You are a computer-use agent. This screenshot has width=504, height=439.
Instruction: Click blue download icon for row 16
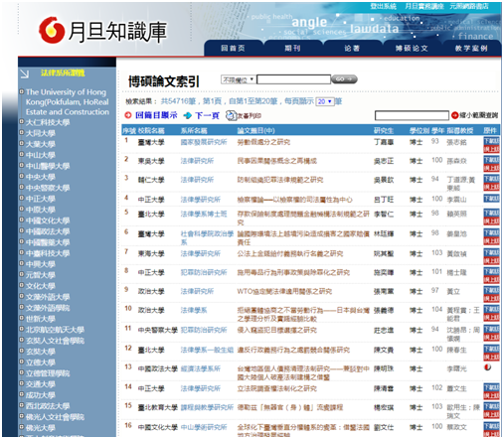click(x=491, y=426)
